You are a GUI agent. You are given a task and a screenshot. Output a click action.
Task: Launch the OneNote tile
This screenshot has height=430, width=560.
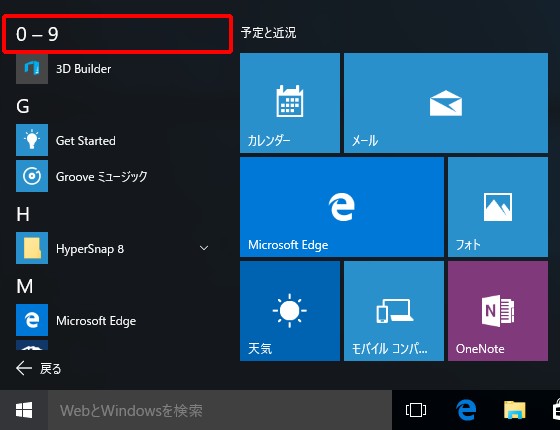tap(498, 311)
